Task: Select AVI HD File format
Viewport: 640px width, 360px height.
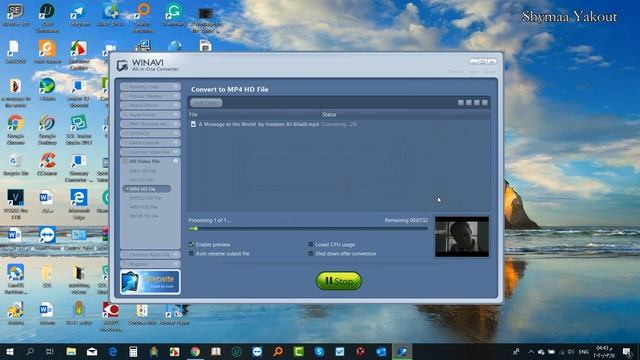Action: [141, 180]
